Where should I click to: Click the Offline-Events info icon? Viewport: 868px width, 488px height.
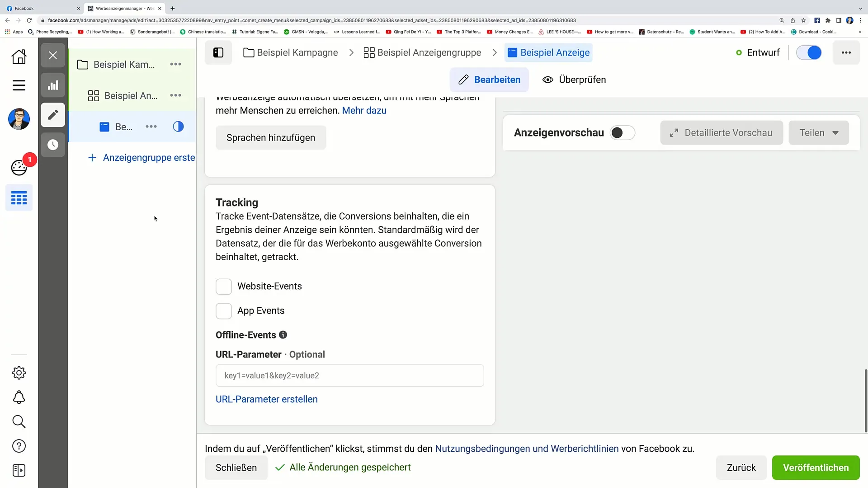[x=283, y=335]
